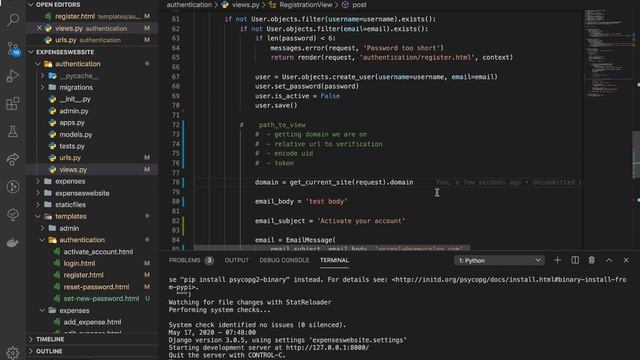This screenshot has height=360, width=640.
Task: Switch to the PROBLEMS tab
Action: (x=184, y=260)
